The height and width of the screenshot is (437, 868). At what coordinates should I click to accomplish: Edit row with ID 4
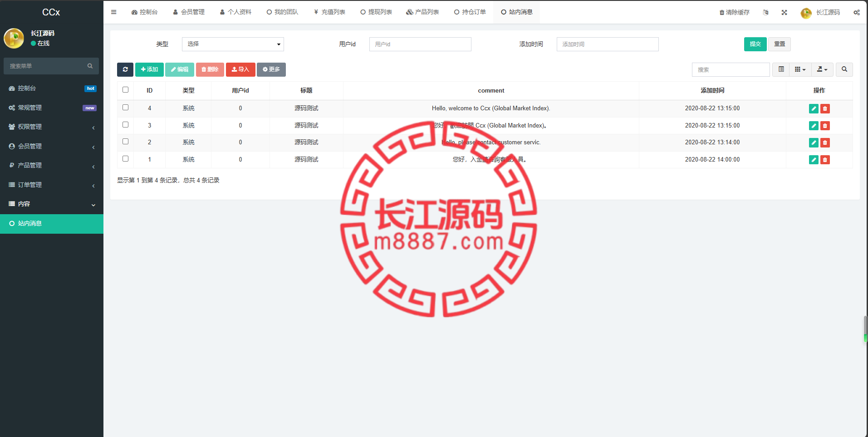coord(814,108)
